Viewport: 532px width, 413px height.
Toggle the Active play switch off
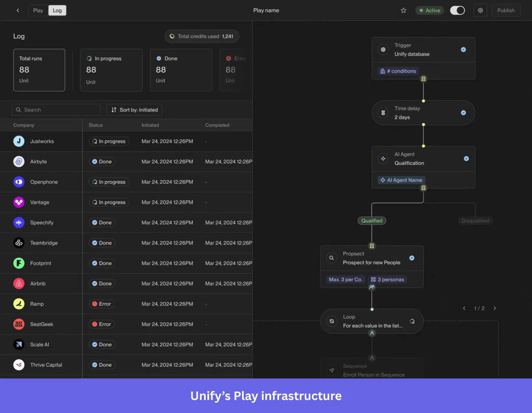pos(457,10)
